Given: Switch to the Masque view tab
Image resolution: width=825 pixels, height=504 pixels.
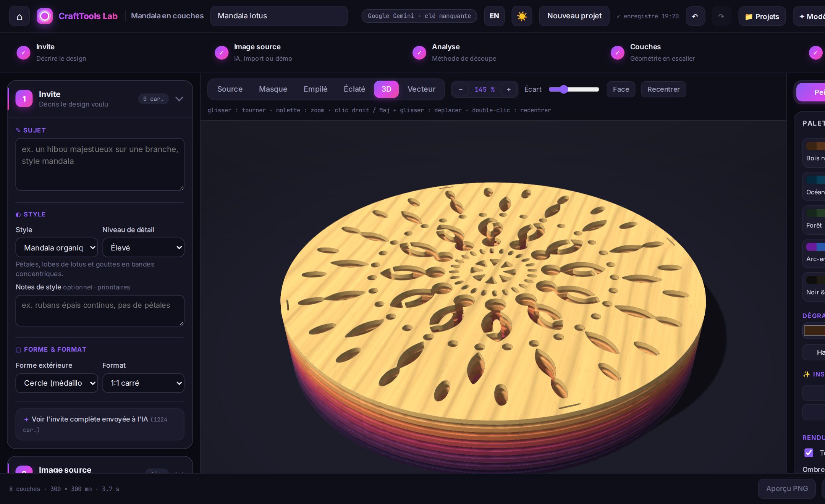Looking at the screenshot, I should pyautogui.click(x=273, y=89).
